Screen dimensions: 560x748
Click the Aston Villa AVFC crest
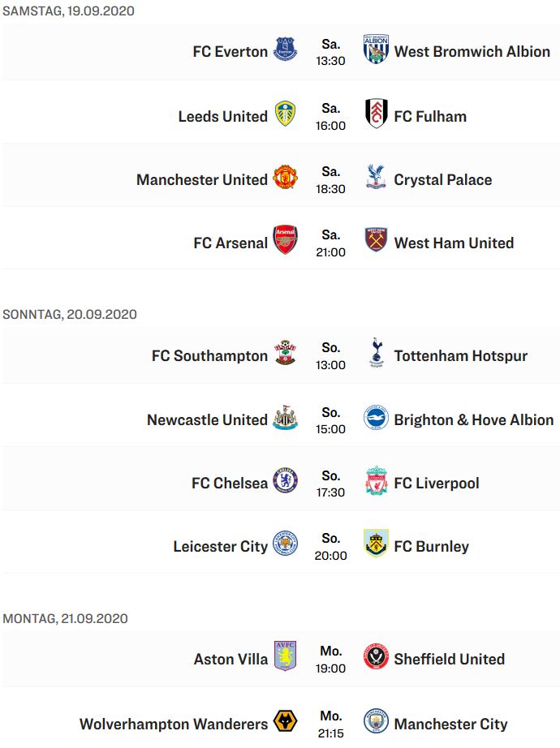tap(285, 656)
